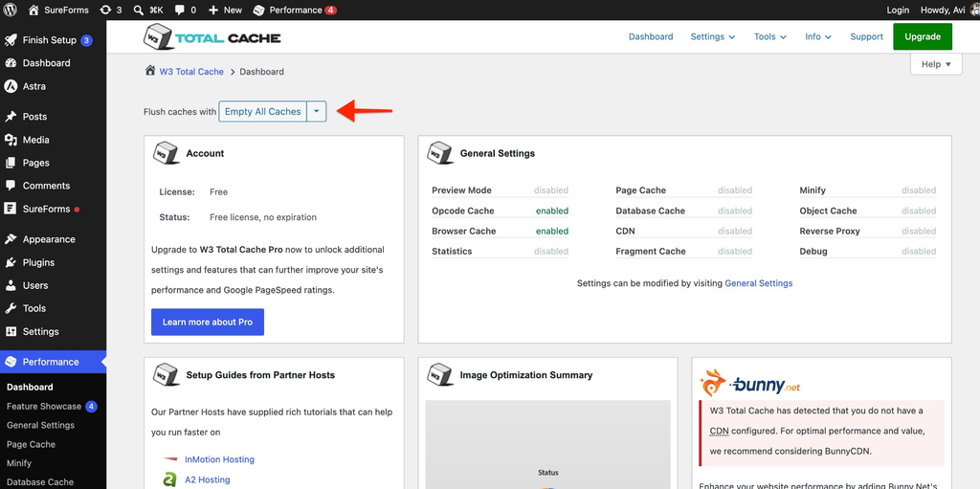Screen dimensions: 980x489
Task: Click the Browser Cache enabled status
Action: 552,231
